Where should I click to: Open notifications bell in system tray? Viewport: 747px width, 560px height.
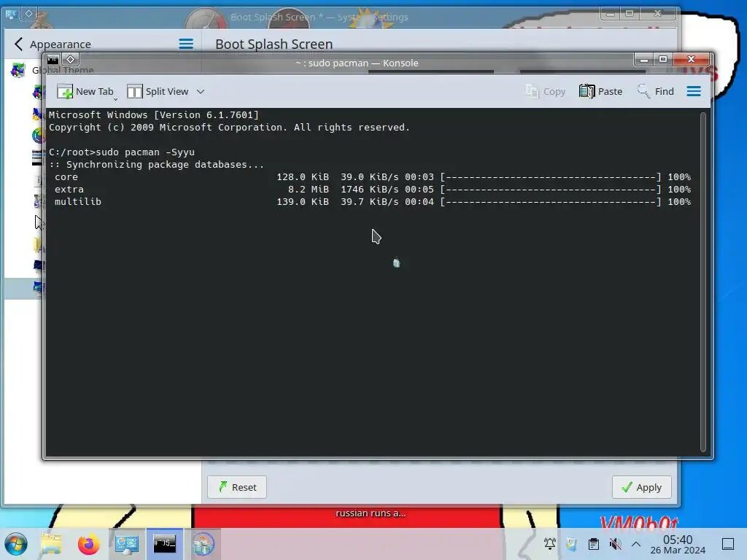(550, 544)
